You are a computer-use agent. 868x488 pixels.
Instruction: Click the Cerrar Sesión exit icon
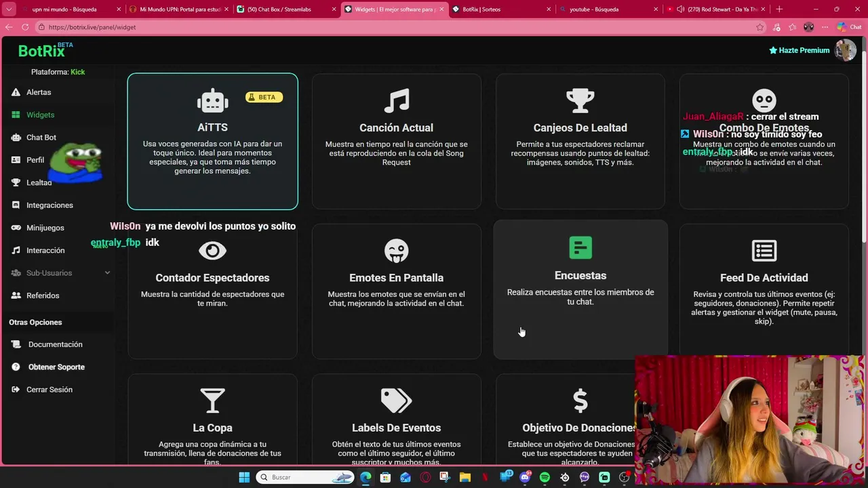point(16,390)
